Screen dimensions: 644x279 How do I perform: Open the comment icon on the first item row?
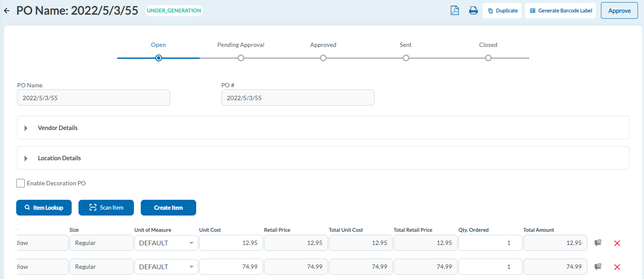pyautogui.click(x=598, y=242)
